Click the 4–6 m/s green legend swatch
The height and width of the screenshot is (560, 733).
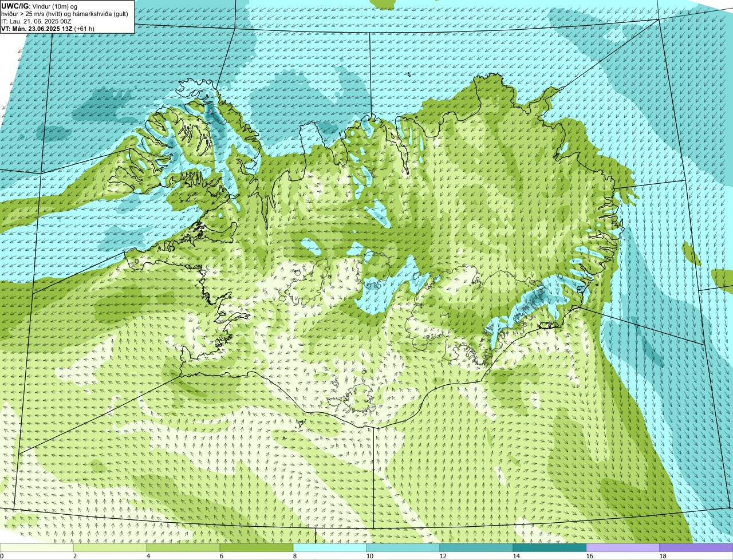(x=183, y=547)
